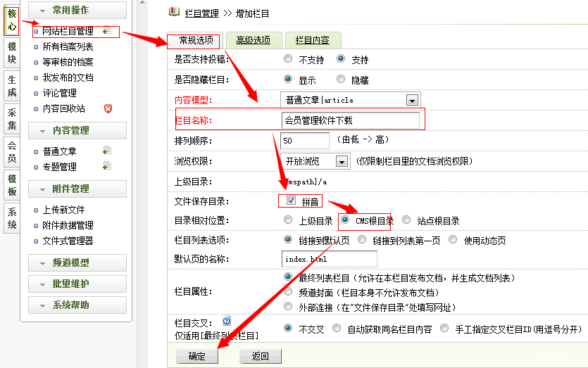Open the 内容模型 dropdown list
The height and width of the screenshot is (368, 588).
(x=411, y=100)
